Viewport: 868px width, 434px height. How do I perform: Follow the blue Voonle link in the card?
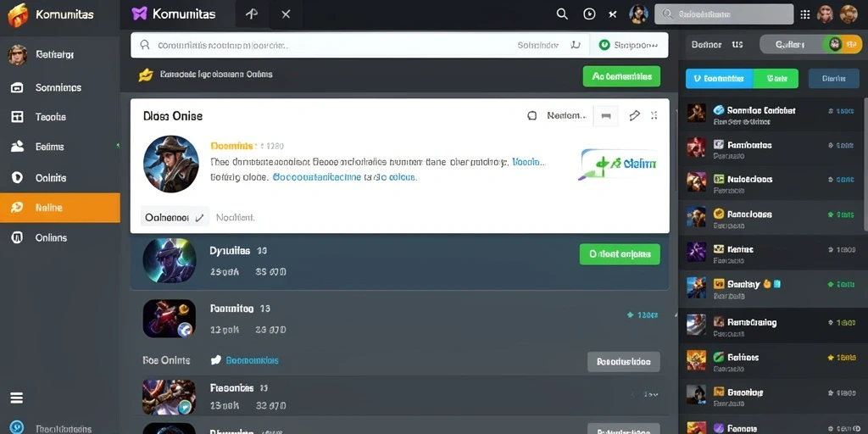pyautogui.click(x=528, y=162)
